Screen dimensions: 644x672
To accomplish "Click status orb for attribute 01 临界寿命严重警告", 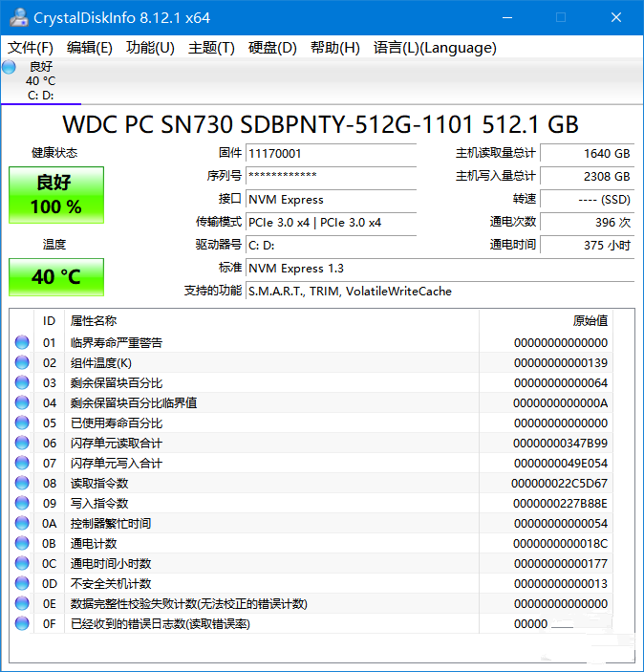I will (x=22, y=342).
